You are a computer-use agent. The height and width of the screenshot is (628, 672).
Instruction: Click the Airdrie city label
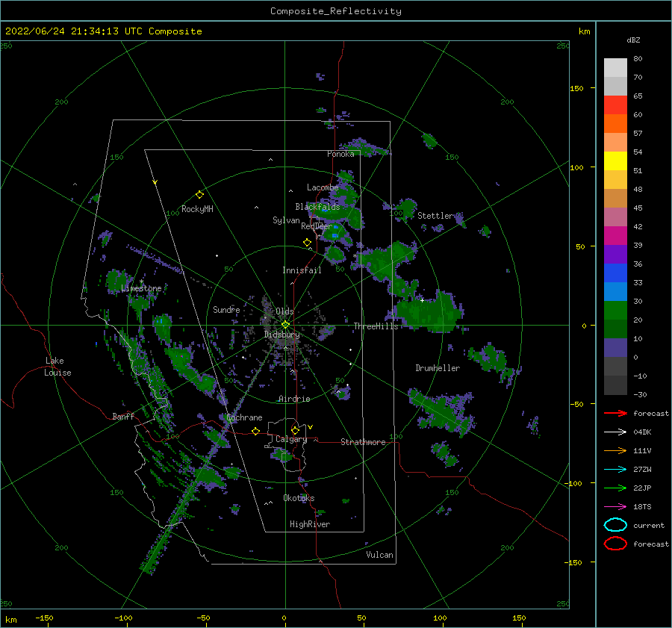tap(294, 399)
